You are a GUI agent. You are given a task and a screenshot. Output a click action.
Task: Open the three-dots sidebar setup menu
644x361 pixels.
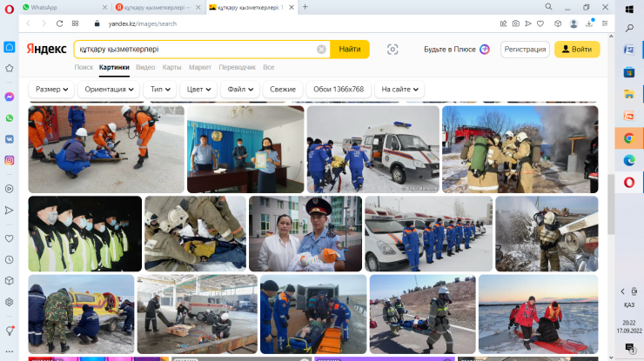coord(9,351)
